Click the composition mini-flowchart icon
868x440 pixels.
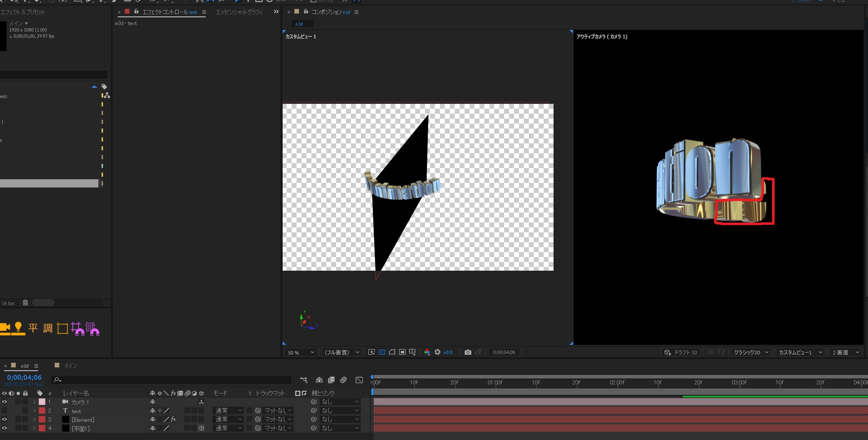pos(304,380)
